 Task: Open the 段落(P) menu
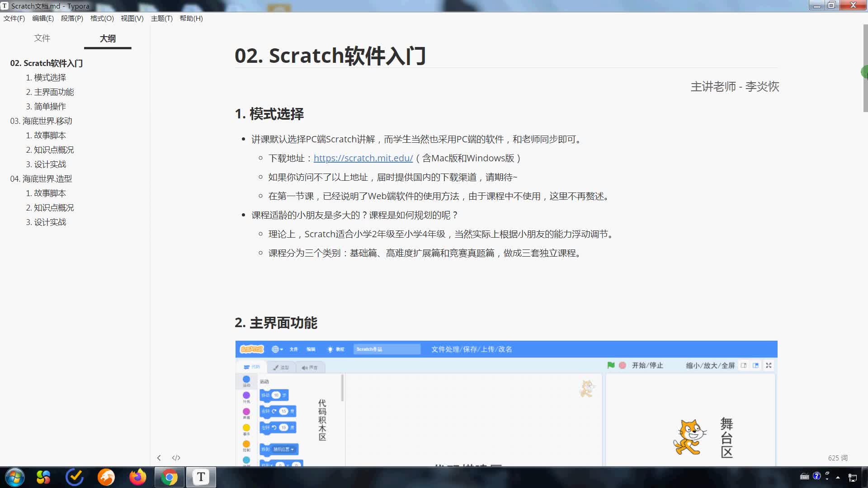click(72, 19)
